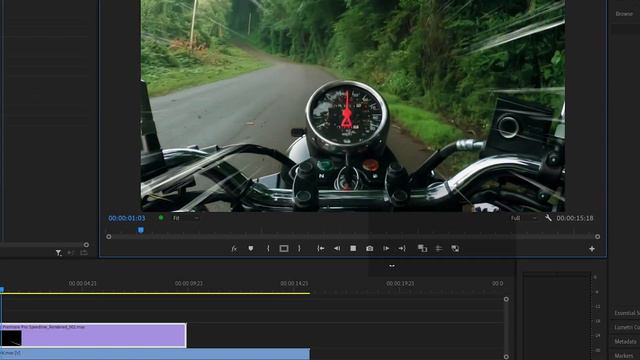The height and width of the screenshot is (360, 640).
Task: Click timeline ruler at 00:00:09:23
Action: [x=189, y=283]
